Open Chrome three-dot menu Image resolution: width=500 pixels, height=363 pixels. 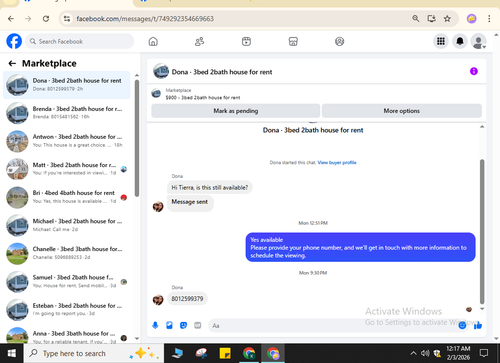pos(489,19)
